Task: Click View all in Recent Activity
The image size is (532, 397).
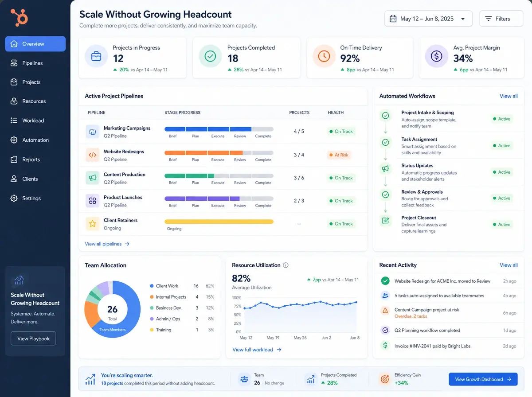Action: [509, 265]
